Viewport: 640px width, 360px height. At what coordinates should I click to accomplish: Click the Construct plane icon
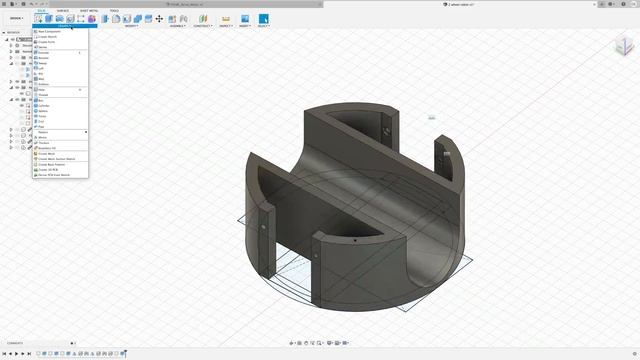(x=203, y=19)
